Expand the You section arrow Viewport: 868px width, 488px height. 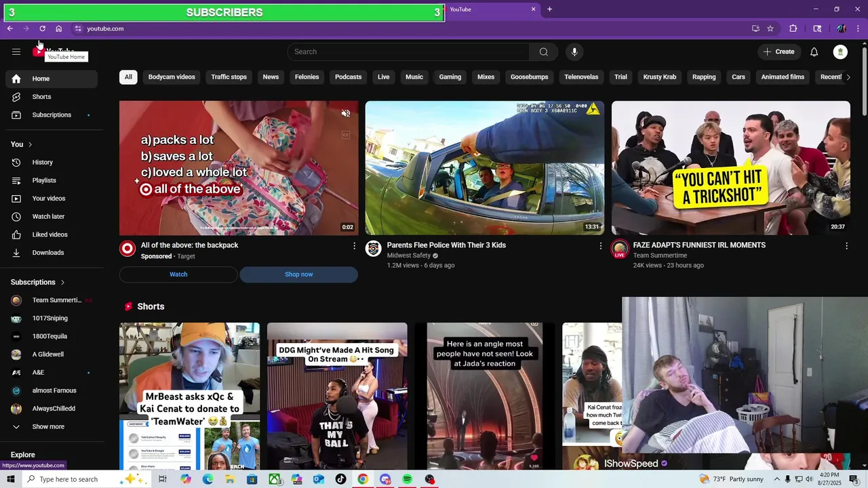[30, 144]
